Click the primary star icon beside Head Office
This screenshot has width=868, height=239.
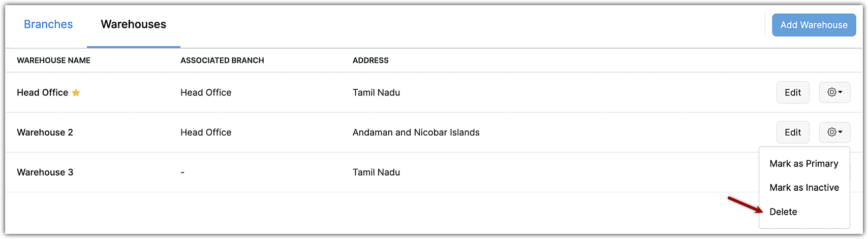coord(76,93)
